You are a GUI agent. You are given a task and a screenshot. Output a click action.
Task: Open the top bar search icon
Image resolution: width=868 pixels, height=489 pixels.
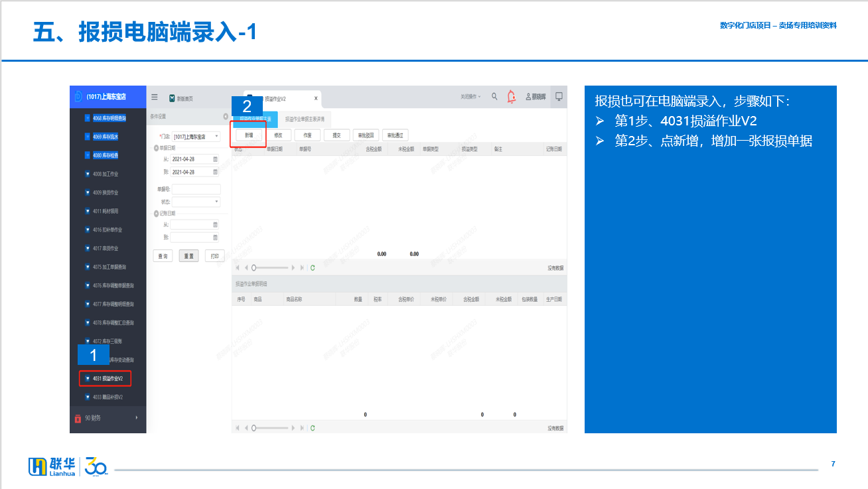[494, 97]
